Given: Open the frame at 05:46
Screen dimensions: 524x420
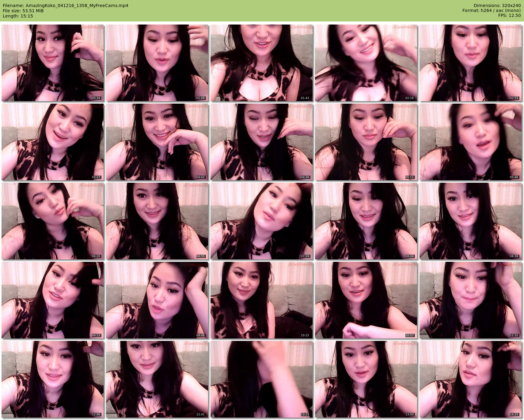Looking at the screenshot, I should (471, 142).
